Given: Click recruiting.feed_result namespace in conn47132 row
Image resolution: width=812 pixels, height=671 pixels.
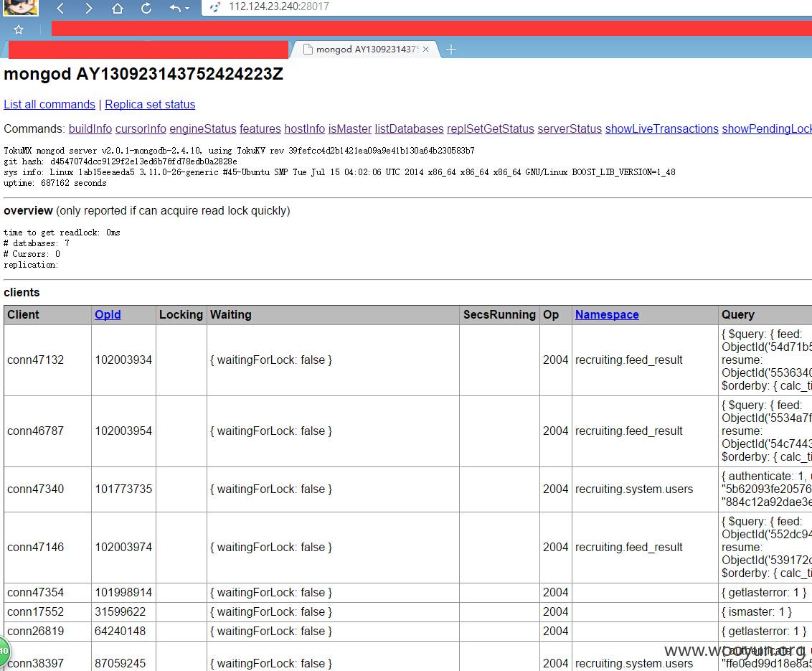Looking at the screenshot, I should (628, 360).
